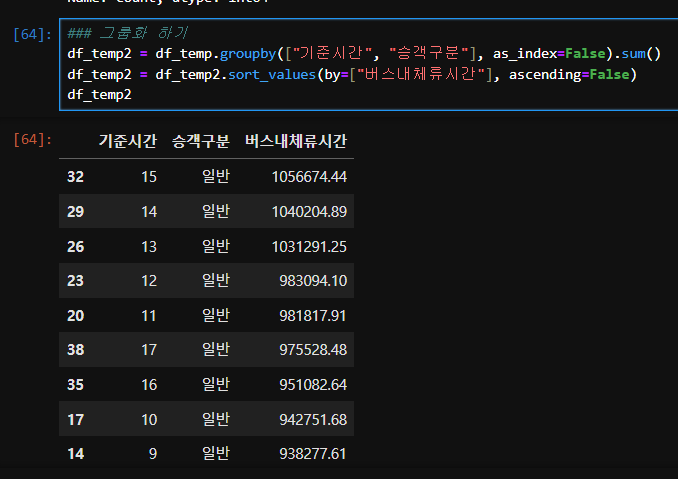The image size is (678, 479).
Task: Click the 승객구분 column header
Action: point(201,141)
